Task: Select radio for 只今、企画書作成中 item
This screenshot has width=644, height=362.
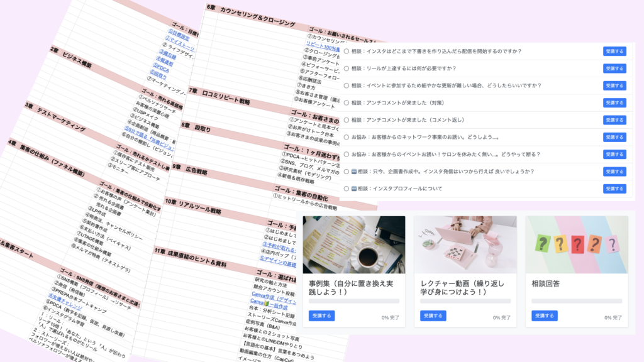Action: [347, 172]
